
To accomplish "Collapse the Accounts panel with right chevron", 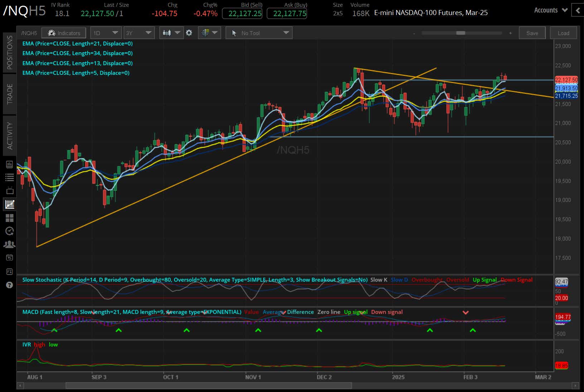I will point(578,10).
